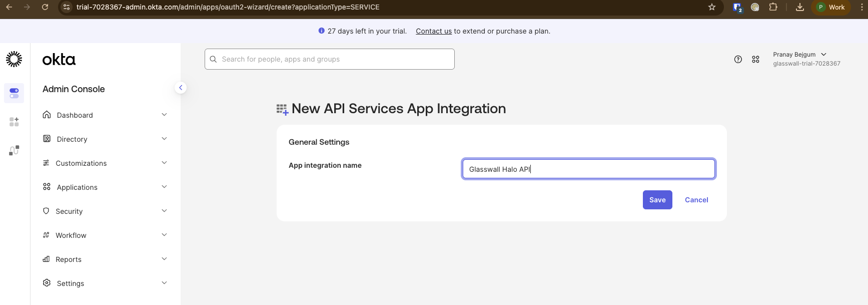Click the search magnifier icon

(x=213, y=59)
